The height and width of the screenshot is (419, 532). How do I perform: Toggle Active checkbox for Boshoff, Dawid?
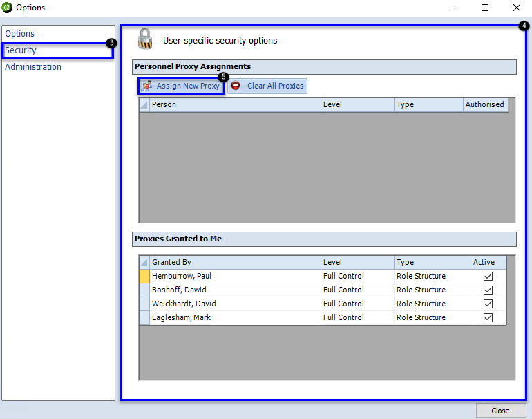click(488, 290)
